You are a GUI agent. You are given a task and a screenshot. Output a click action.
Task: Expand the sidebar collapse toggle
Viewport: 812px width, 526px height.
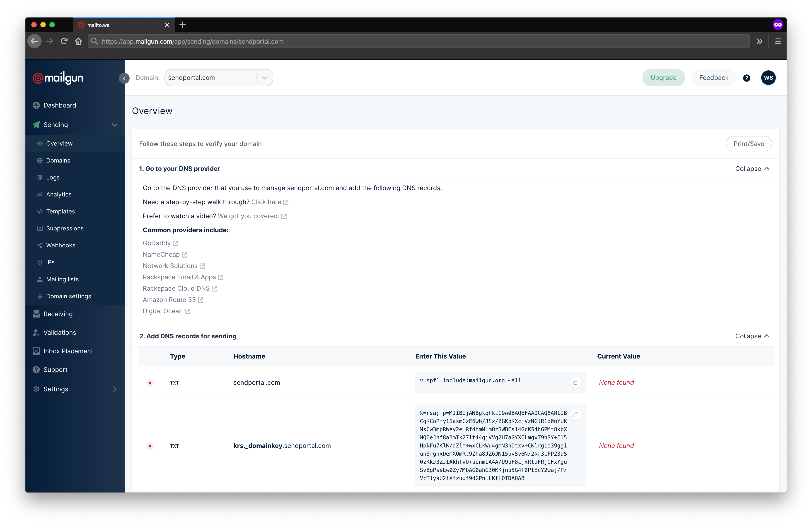(124, 77)
